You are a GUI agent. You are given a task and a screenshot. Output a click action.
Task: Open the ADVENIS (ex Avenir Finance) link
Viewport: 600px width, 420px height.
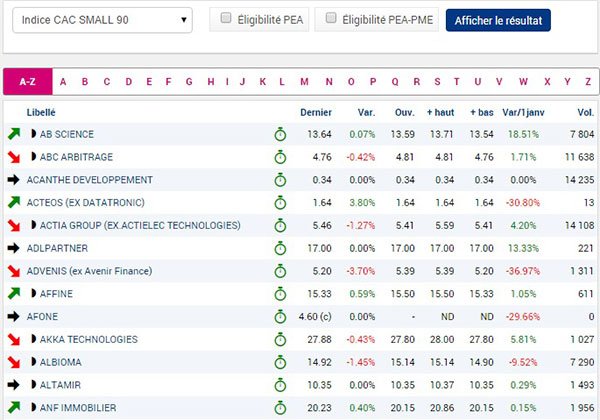[89, 271]
